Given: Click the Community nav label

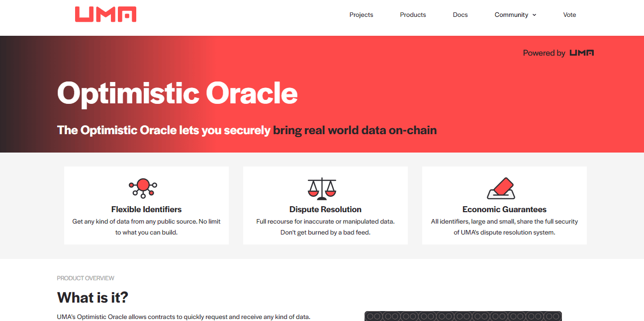Looking at the screenshot, I should tap(511, 15).
